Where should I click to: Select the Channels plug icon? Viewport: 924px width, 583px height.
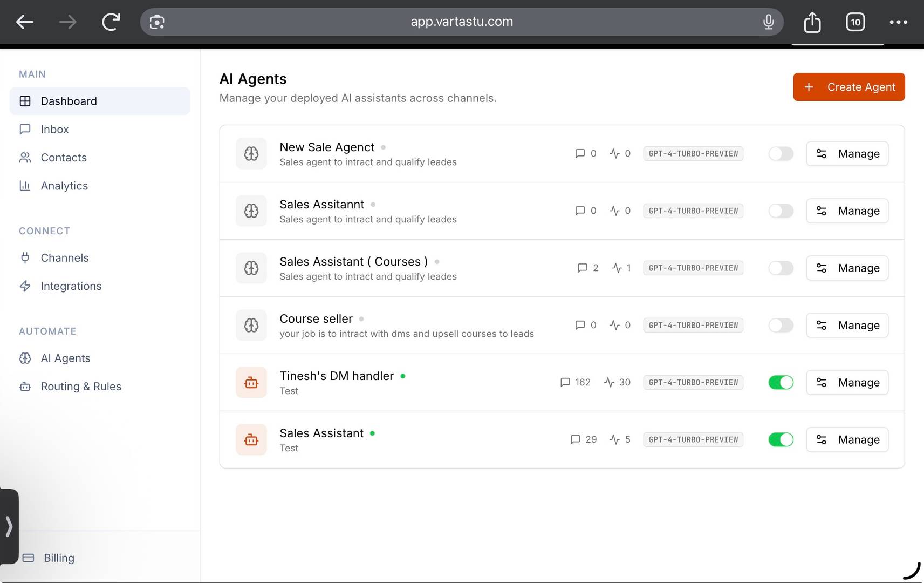pyautogui.click(x=25, y=257)
